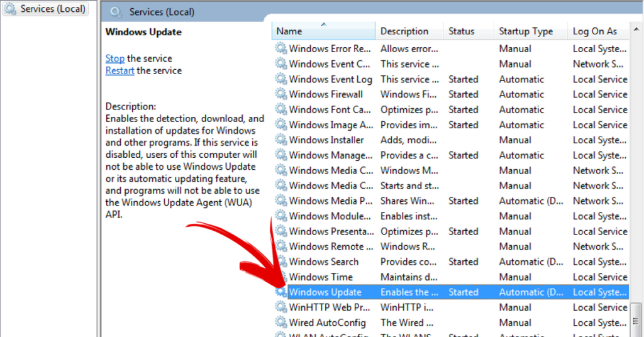Viewport: 644px width, 337px height.
Task: Click 'WinHTTP i...' description cell
Action: coord(407,307)
